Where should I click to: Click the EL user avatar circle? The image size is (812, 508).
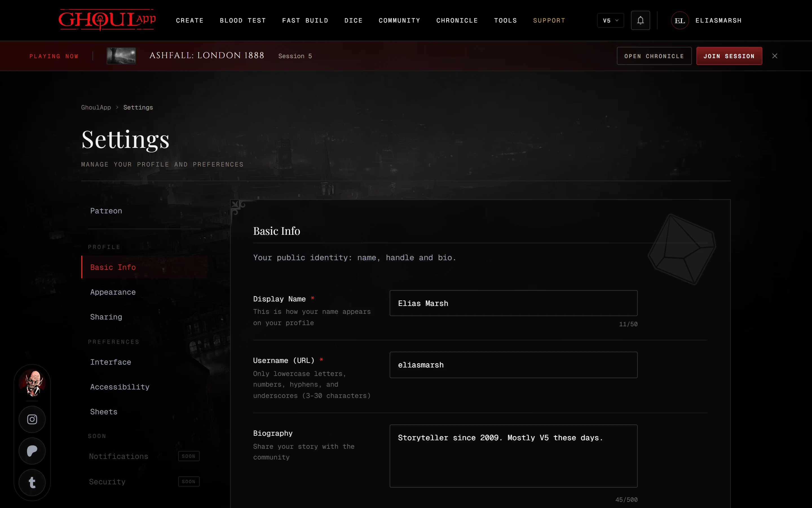click(x=680, y=21)
